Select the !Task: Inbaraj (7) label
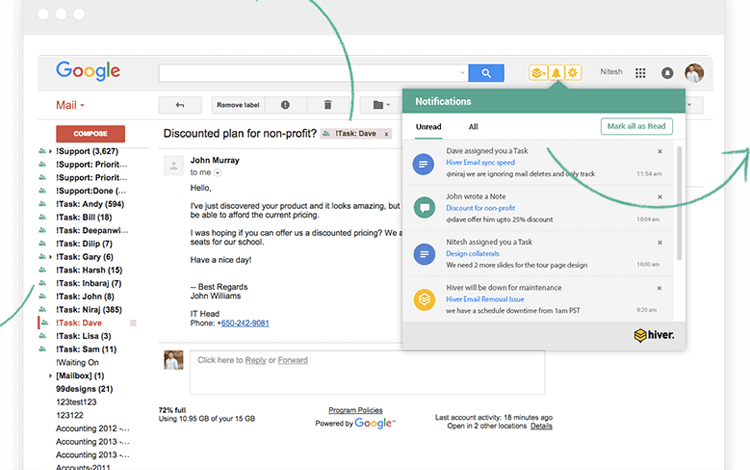Screen dimensions: 750x470 click(88, 284)
